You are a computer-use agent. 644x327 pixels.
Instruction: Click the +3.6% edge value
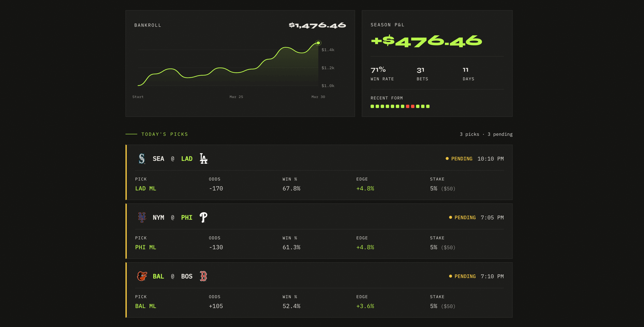365,306
